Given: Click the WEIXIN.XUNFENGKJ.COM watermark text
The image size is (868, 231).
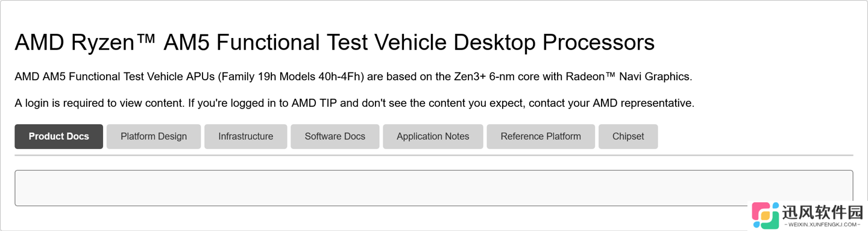Looking at the screenshot, I should pyautogui.click(x=822, y=224).
